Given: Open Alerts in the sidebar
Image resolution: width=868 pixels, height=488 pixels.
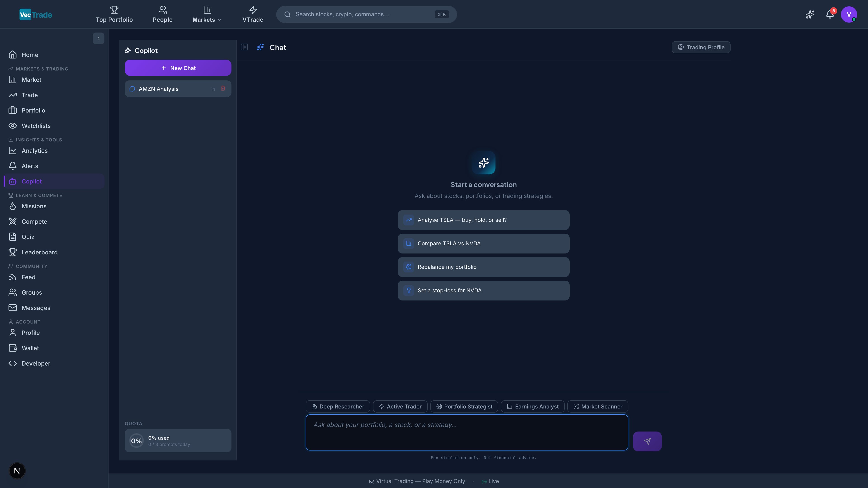Looking at the screenshot, I should pyautogui.click(x=54, y=166).
